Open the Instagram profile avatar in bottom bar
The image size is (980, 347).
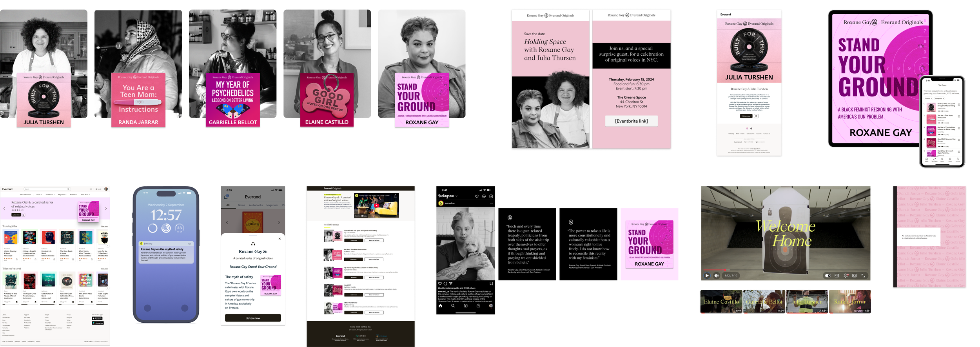491,306
